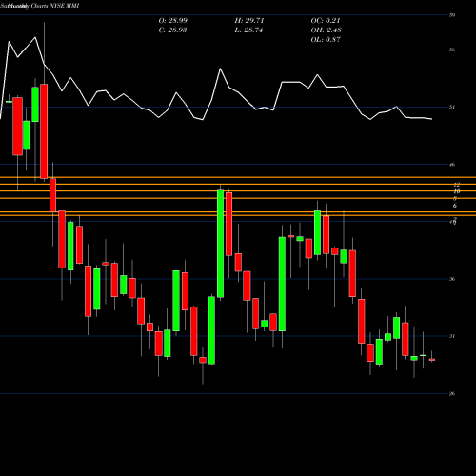Click the 'OL: 0.87' reading

[x=326, y=40]
